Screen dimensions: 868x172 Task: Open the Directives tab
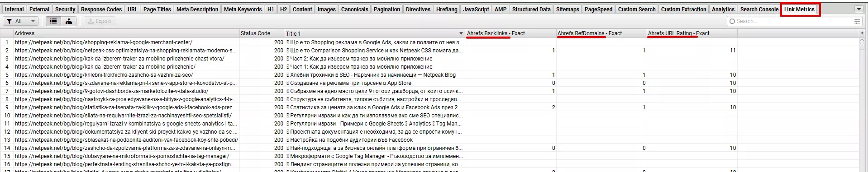418,9
